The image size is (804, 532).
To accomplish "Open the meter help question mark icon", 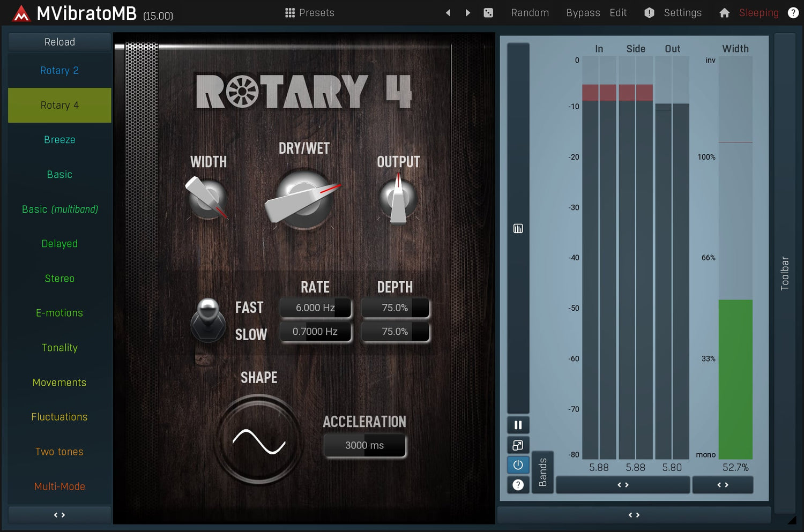I will click(518, 485).
